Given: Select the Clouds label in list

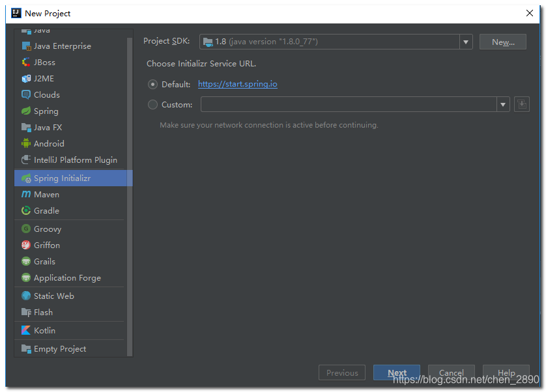Looking at the screenshot, I should (47, 94).
